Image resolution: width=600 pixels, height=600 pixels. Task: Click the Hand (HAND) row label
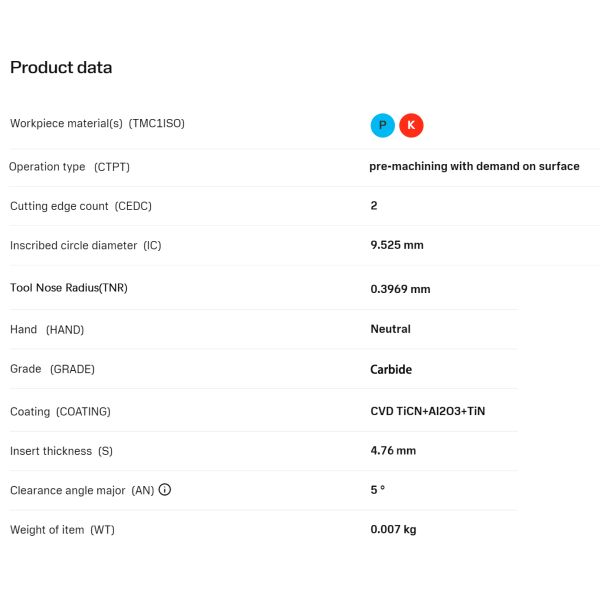[47, 329]
